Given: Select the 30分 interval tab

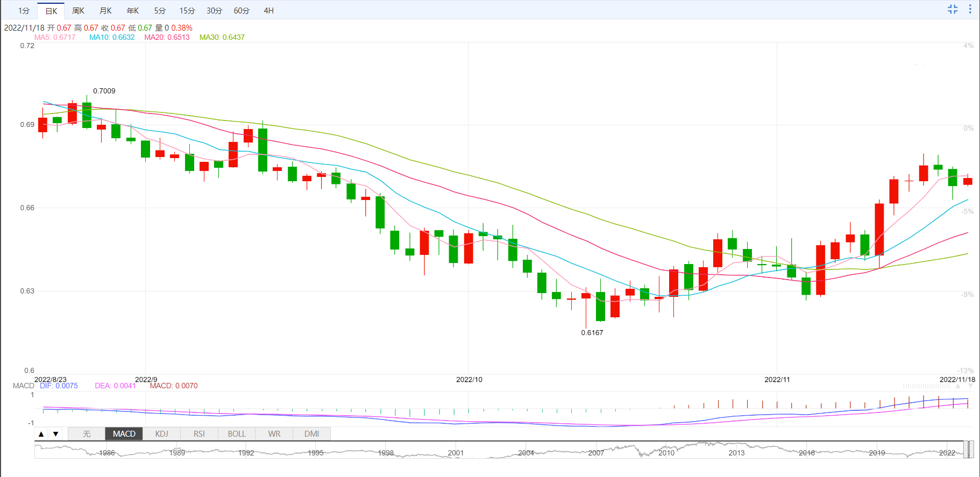Looking at the screenshot, I should tap(214, 11).
